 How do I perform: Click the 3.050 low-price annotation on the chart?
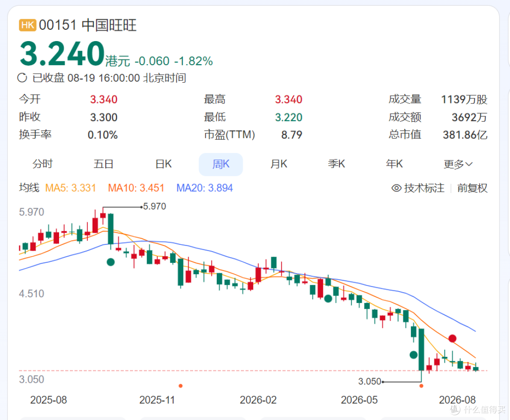(369, 381)
